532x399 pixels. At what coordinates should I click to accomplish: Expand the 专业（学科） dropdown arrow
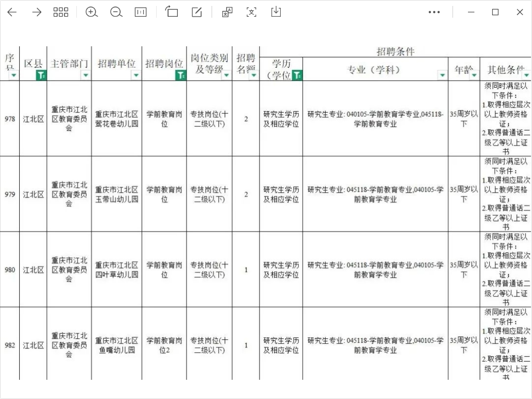442,75
